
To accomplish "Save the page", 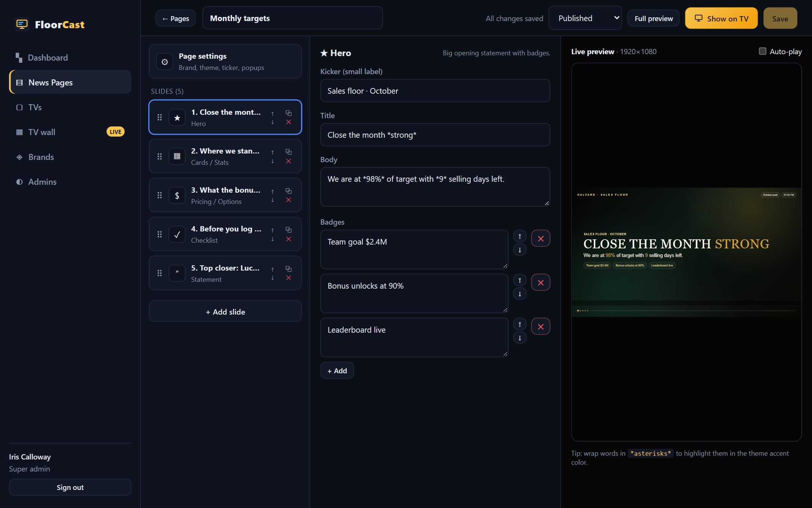I will [x=780, y=18].
